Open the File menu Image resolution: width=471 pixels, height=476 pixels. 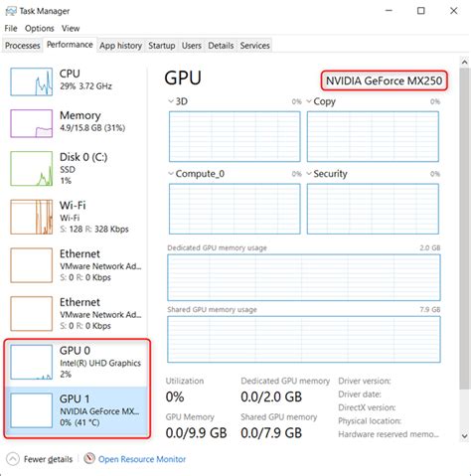point(11,29)
